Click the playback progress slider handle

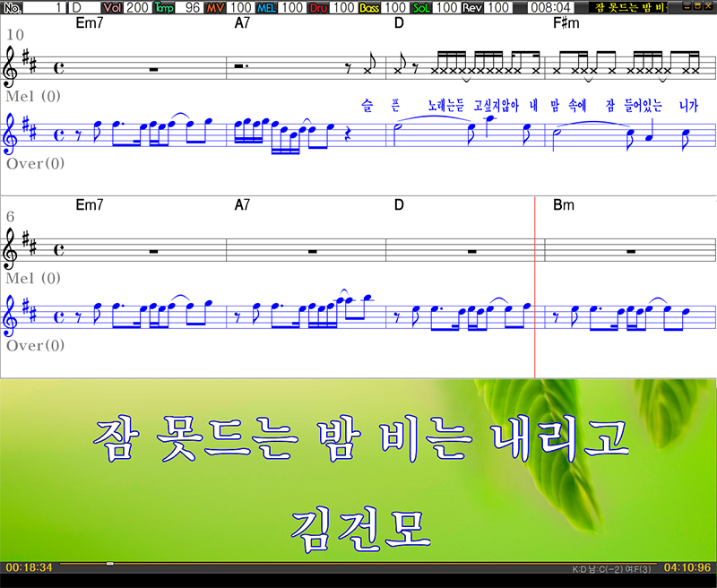point(109,563)
